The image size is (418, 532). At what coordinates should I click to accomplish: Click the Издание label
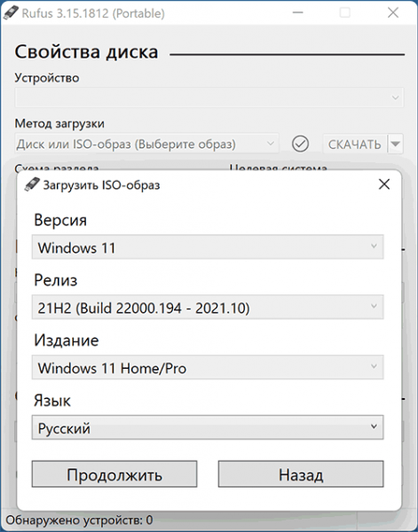coord(67,340)
